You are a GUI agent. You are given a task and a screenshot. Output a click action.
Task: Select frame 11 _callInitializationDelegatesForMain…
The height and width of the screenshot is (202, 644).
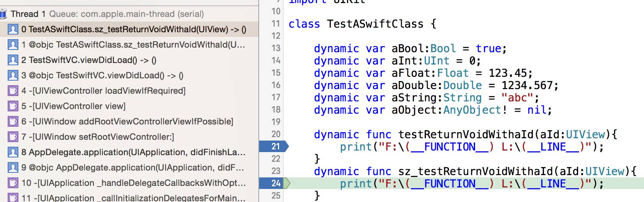pyautogui.click(x=129, y=197)
